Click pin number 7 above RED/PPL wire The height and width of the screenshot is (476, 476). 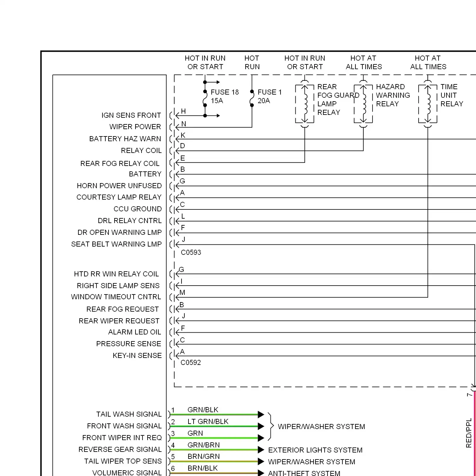coord(469,394)
